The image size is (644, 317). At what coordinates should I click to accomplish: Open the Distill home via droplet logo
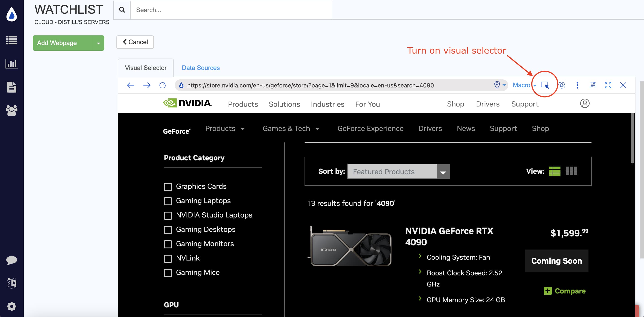point(11,15)
